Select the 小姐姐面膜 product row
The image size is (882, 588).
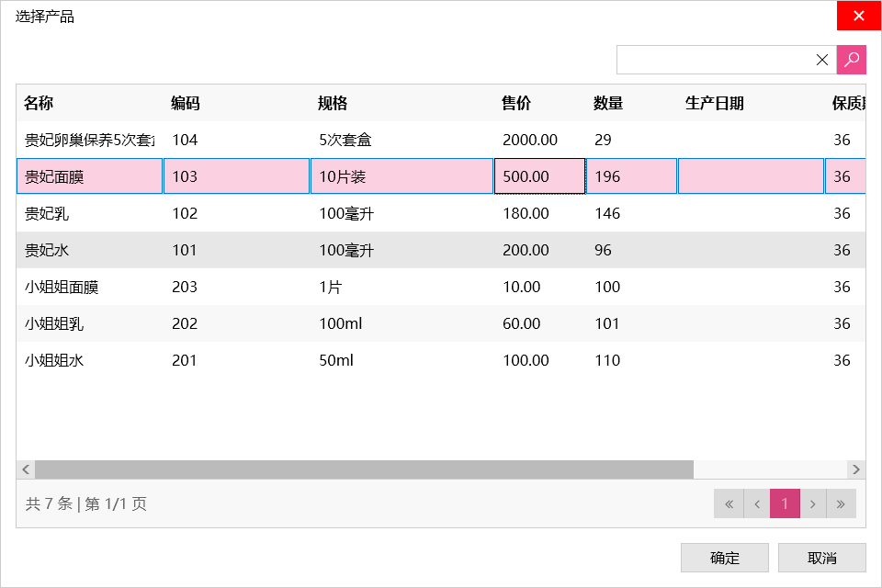62,287
